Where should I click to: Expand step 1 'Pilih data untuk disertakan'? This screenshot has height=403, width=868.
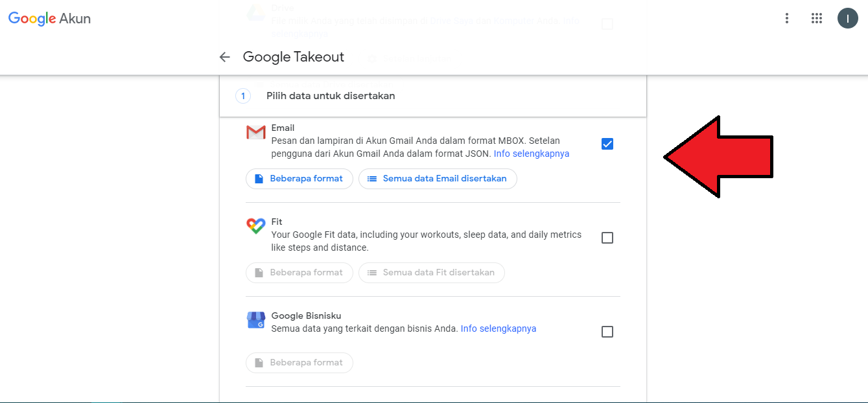pos(331,96)
